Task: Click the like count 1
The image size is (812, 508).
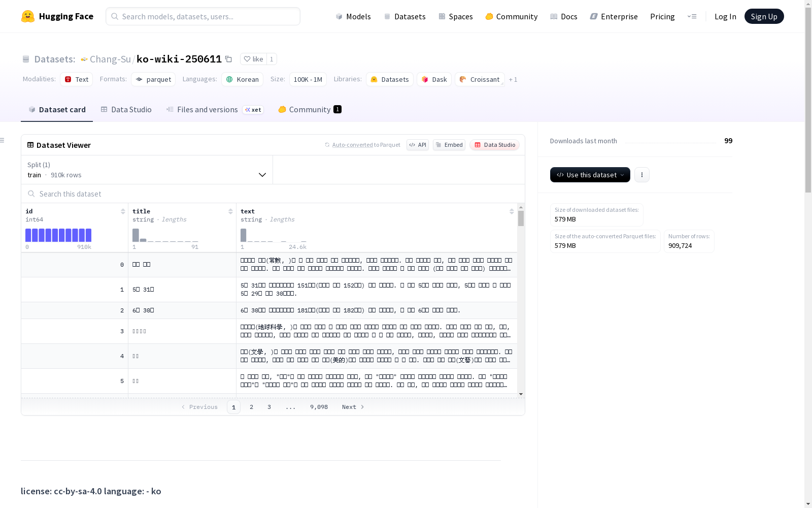Action: coord(272,59)
